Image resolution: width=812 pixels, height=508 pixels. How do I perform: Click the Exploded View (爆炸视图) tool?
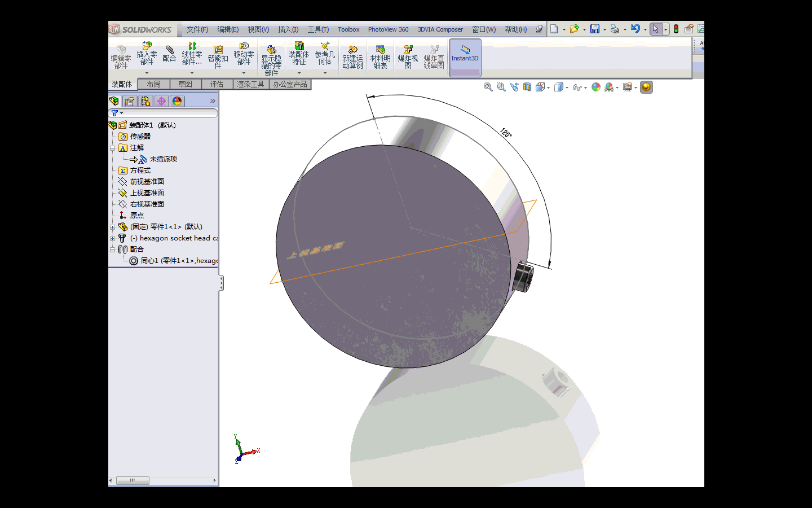408,57
